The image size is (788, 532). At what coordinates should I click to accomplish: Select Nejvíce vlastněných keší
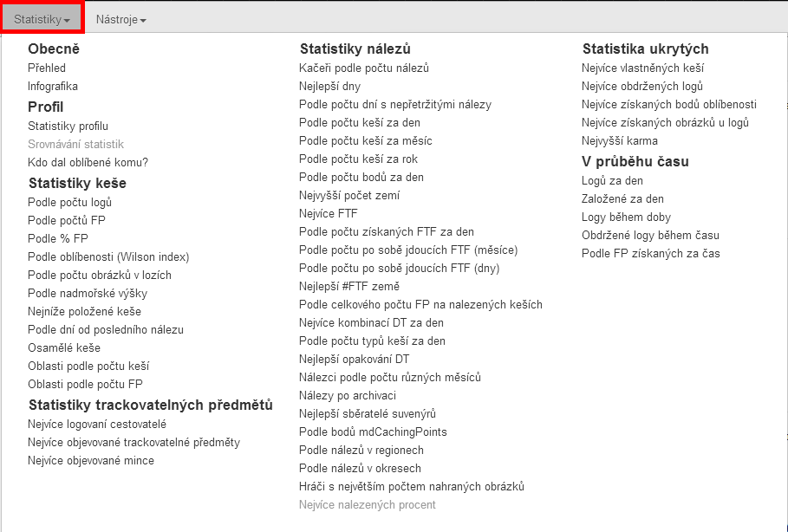pos(642,68)
